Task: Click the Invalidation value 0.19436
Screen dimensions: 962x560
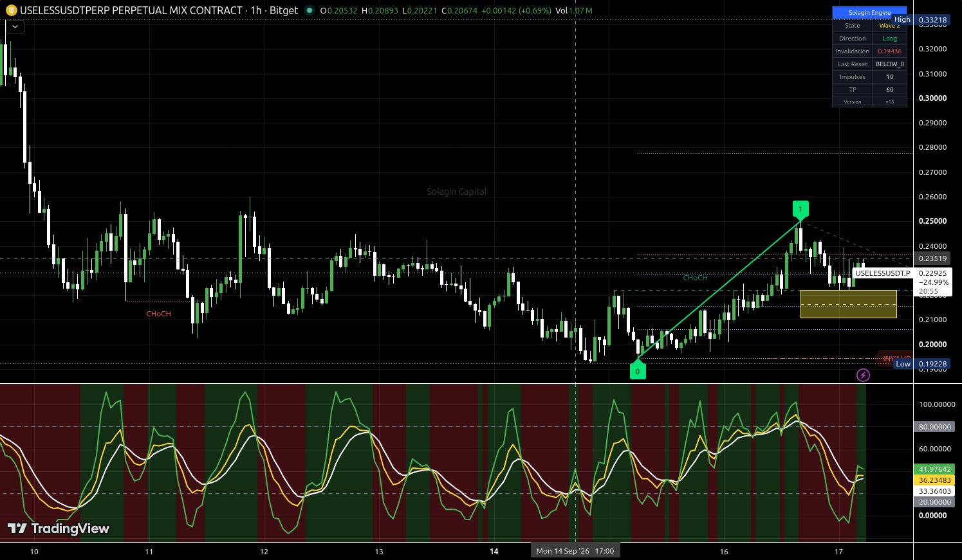Action: coord(890,51)
